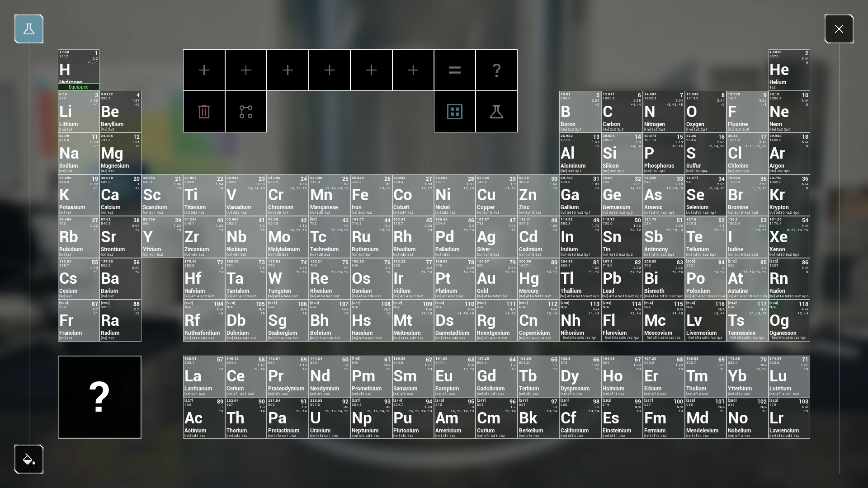Choose the Helium element tile
The height and width of the screenshot is (488, 868).
point(789,70)
